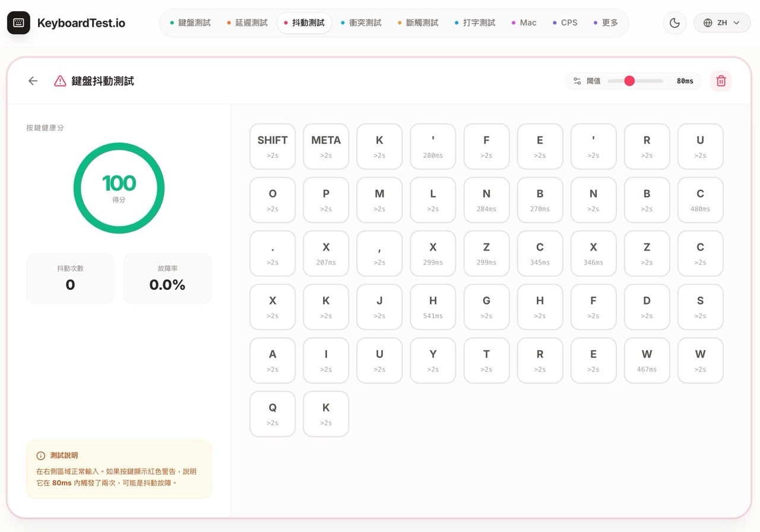Expand the 更多 navigation menu
The image size is (760, 532).
coord(611,23)
